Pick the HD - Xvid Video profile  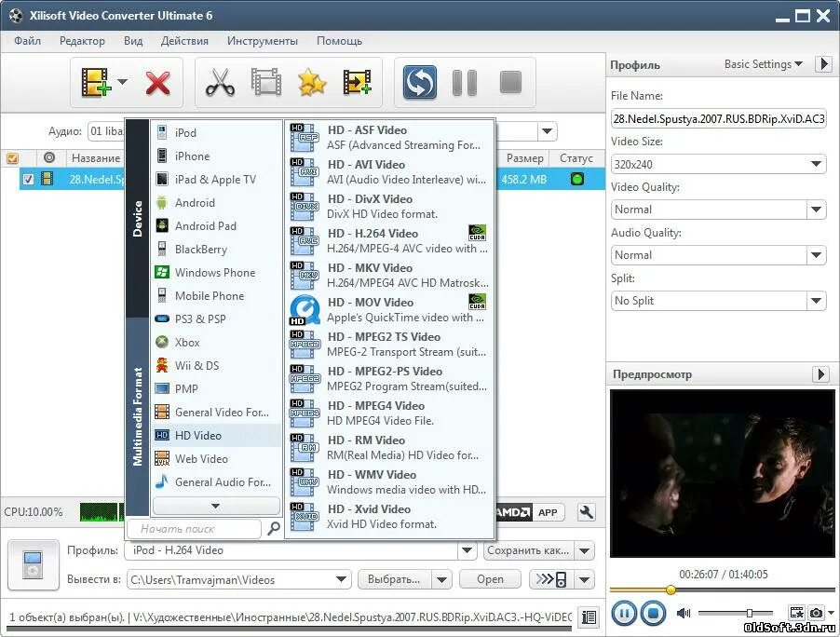[x=389, y=516]
